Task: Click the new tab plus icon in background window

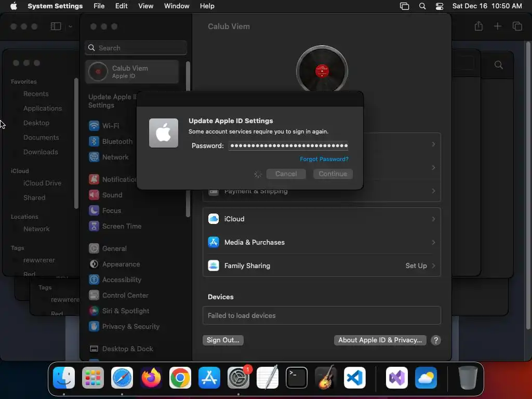Action: click(x=497, y=26)
